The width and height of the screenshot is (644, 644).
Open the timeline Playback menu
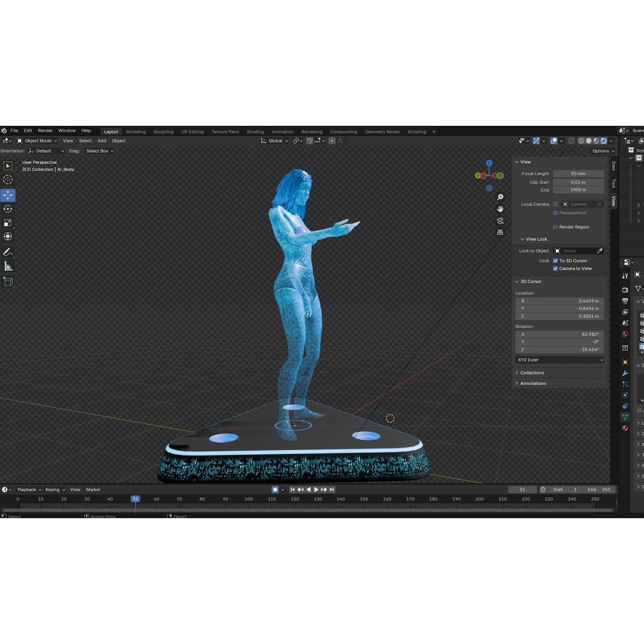point(29,490)
